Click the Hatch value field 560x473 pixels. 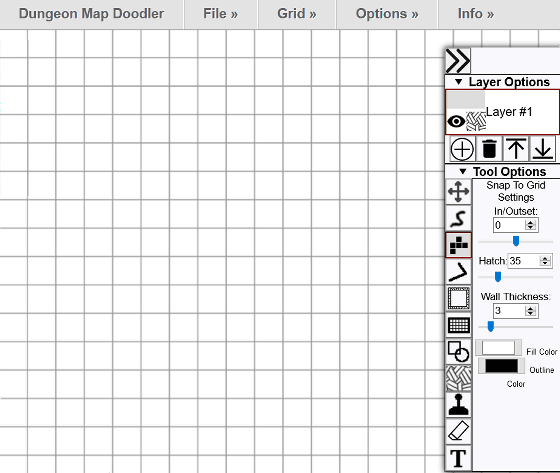(x=530, y=261)
